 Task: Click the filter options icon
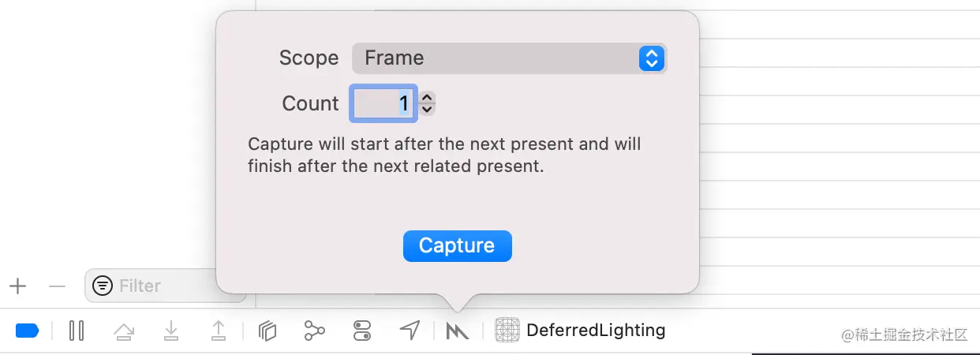[x=103, y=286]
